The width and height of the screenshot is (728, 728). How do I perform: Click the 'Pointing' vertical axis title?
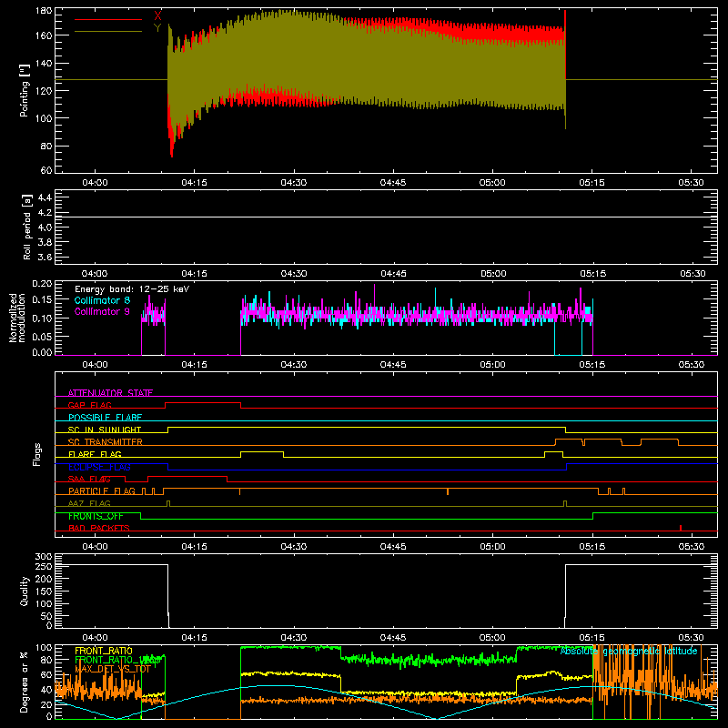(25, 90)
